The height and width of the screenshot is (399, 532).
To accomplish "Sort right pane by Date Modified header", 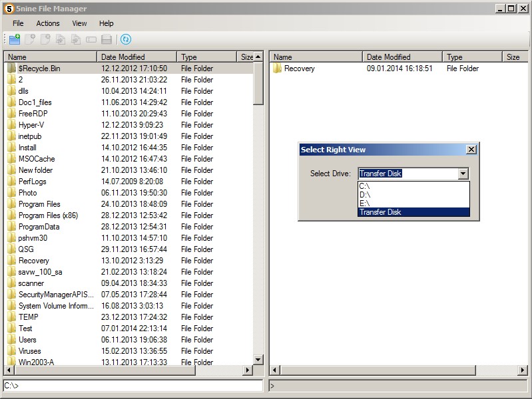I will point(402,57).
